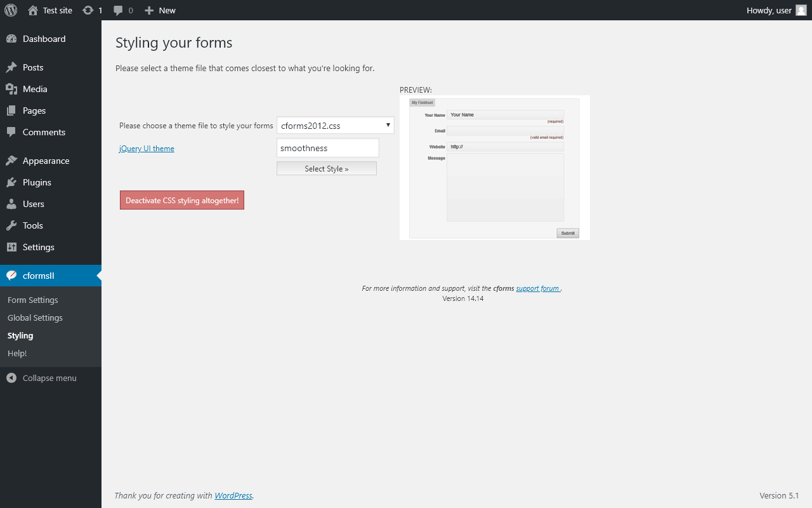Open the WordPress logo menu

point(11,10)
